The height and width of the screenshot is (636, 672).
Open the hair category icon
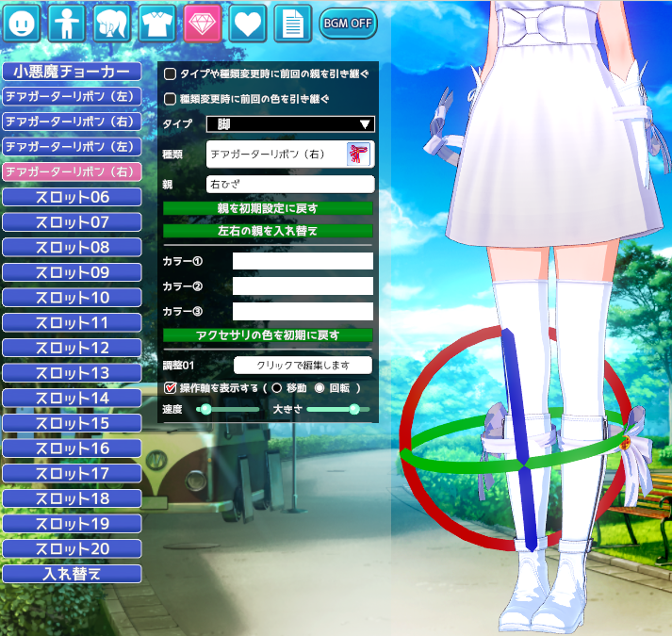tap(112, 22)
